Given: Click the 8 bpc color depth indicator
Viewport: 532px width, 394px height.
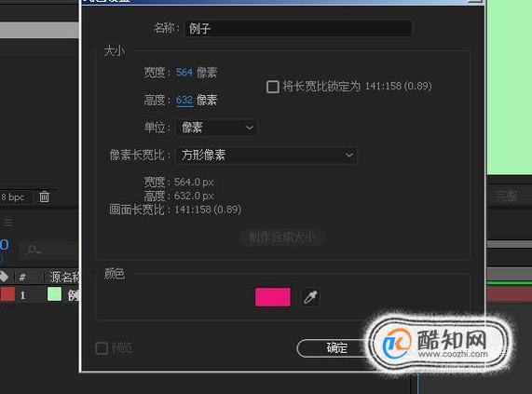Looking at the screenshot, I should [13, 197].
